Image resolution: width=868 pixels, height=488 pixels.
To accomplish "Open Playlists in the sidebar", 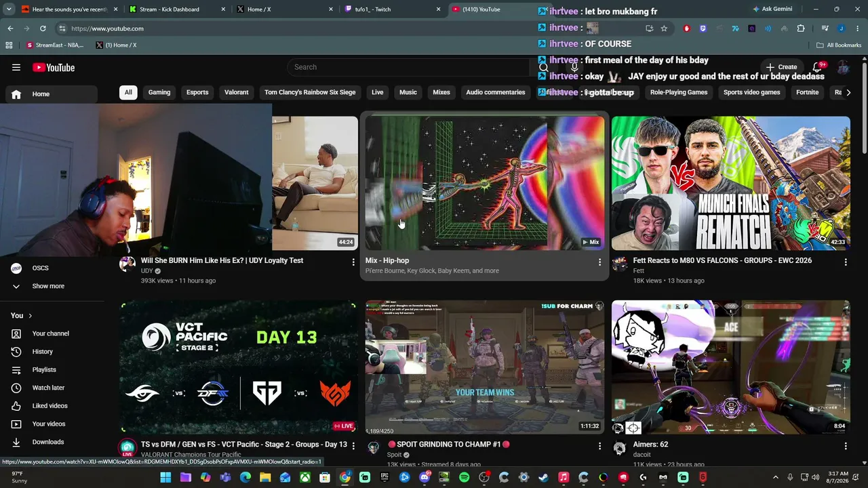I will point(52,369).
